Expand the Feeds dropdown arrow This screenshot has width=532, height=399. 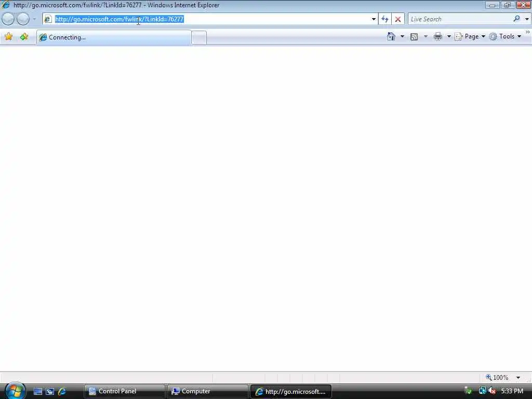(x=425, y=36)
